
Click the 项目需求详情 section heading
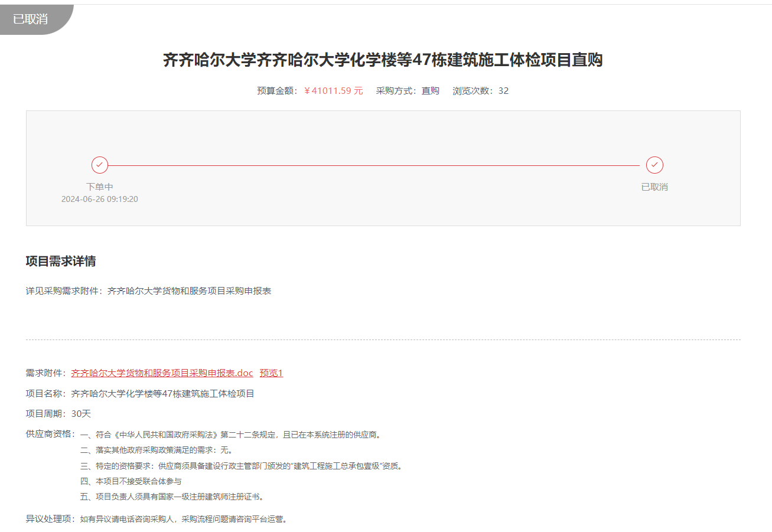point(61,262)
